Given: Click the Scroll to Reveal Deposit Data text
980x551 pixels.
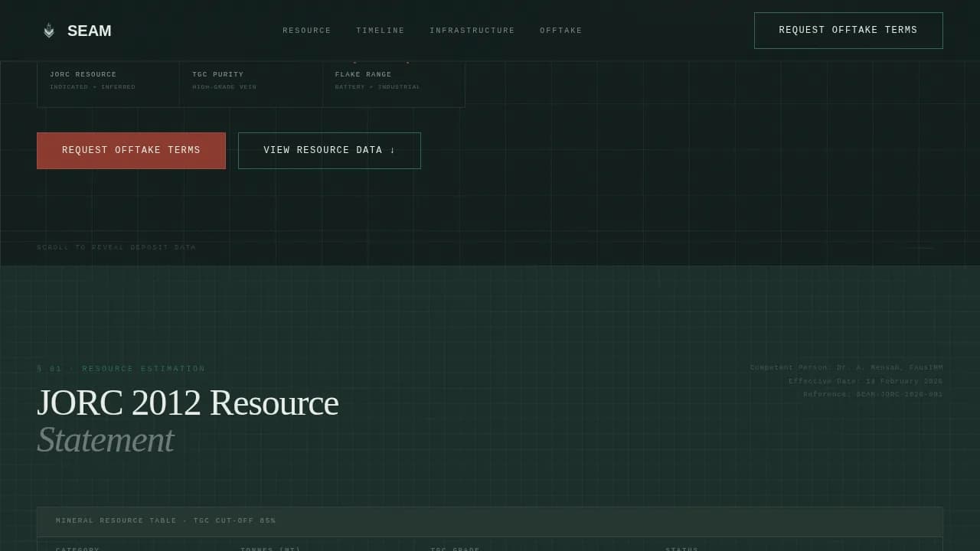Looking at the screenshot, I should pos(116,248).
